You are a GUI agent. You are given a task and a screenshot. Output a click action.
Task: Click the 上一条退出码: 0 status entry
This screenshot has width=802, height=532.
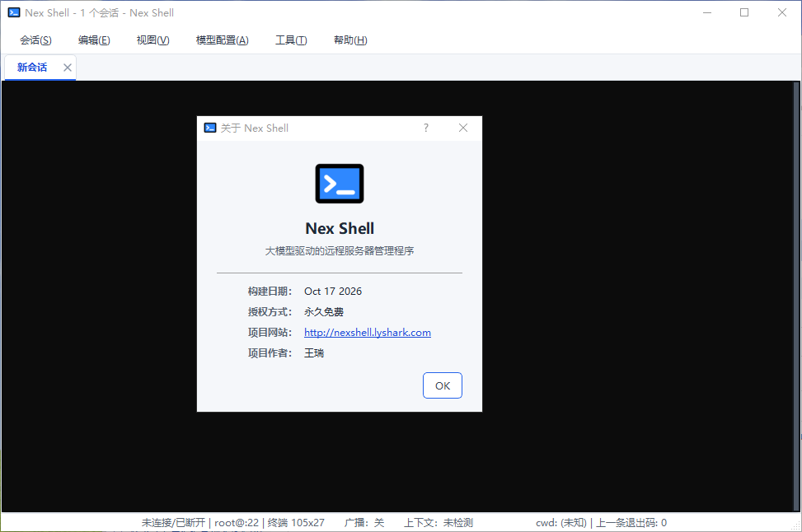click(631, 523)
